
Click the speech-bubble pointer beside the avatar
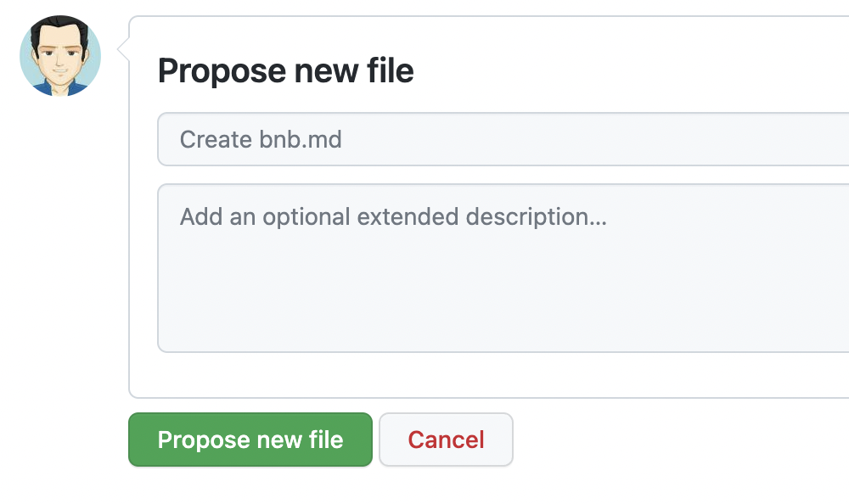(123, 50)
